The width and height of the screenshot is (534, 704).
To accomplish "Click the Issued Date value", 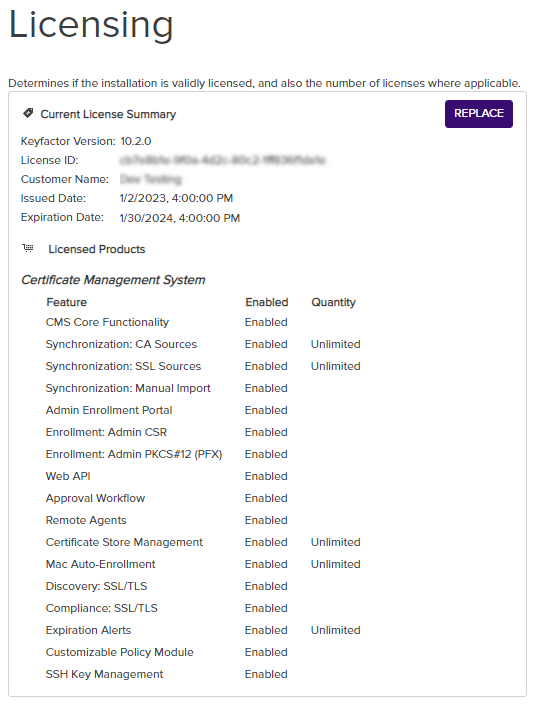I will [176, 198].
